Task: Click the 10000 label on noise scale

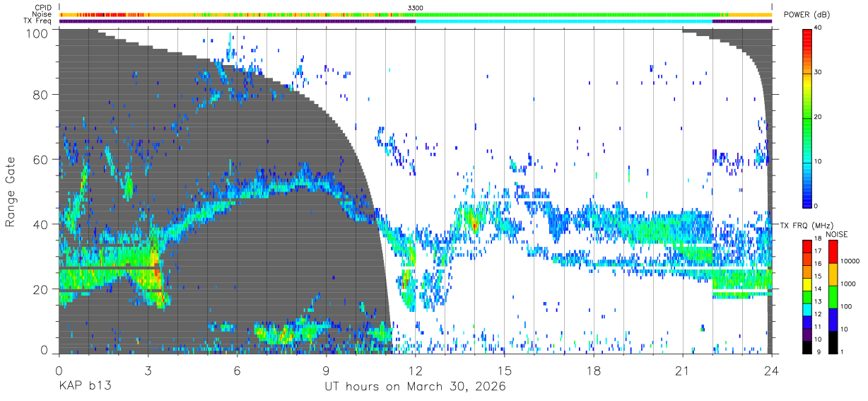Action: (x=849, y=262)
